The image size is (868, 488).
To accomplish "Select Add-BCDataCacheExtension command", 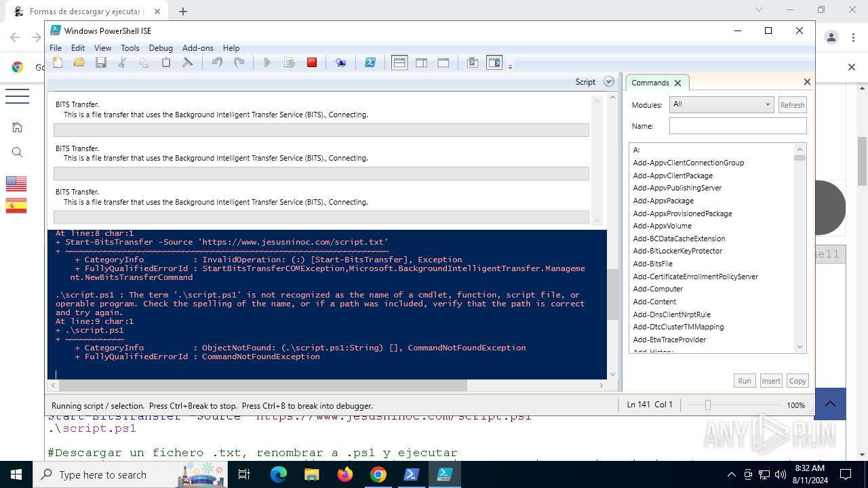I will (679, 239).
